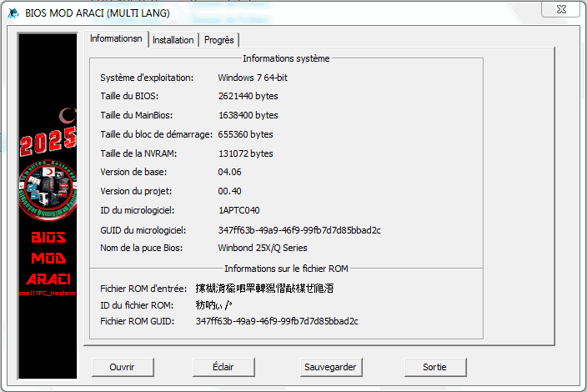This screenshot has width=587, height=392.
Task: Click the Éclair flash button
Action: point(223,367)
